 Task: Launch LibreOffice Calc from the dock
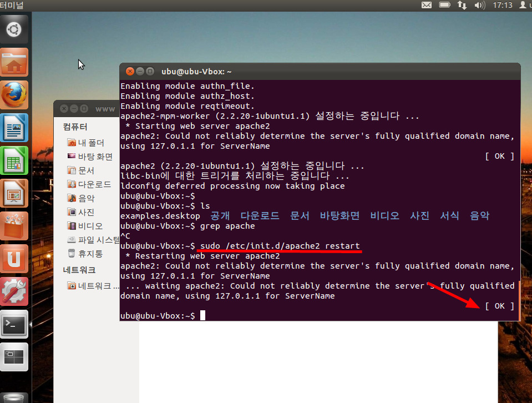[14, 161]
